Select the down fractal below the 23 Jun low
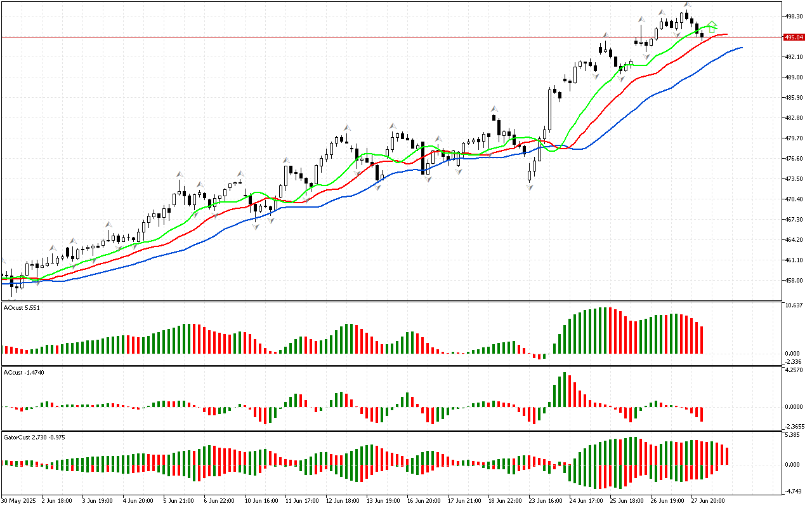Image resolution: width=812 pixels, height=508 pixels. point(530,187)
